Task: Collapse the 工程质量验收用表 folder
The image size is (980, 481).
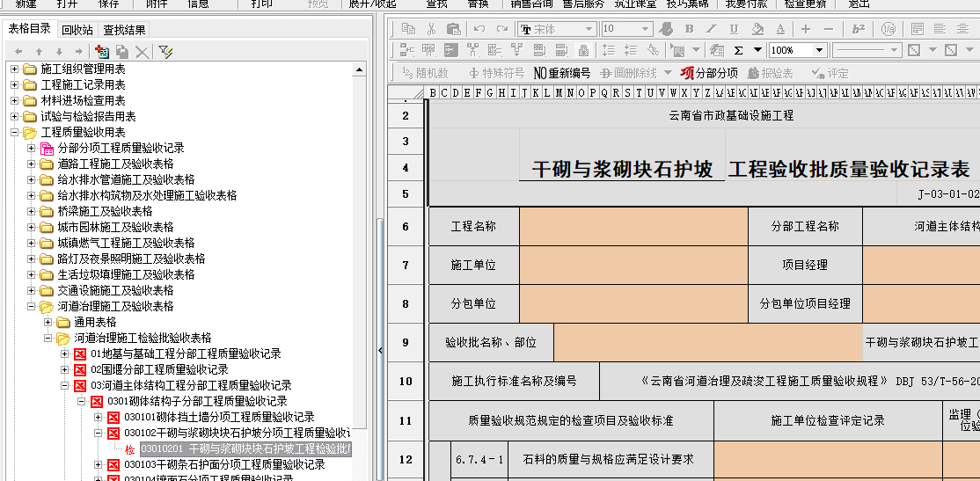Action: coord(14,132)
